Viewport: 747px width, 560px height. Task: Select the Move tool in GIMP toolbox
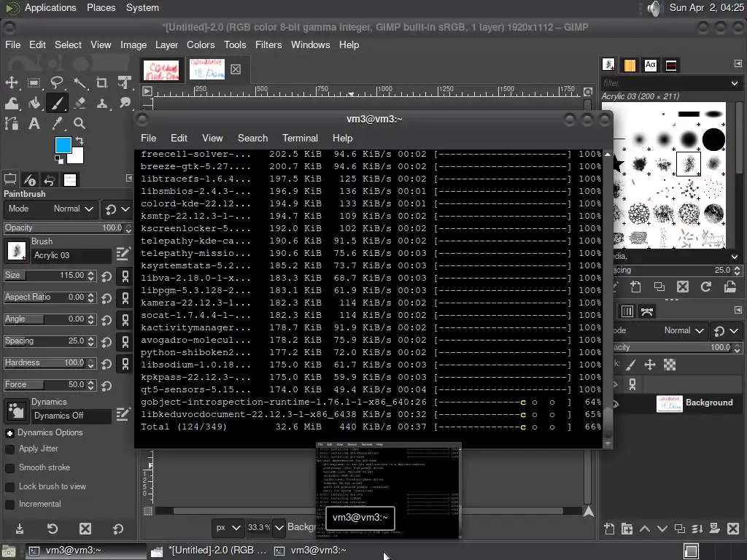pos(12,82)
